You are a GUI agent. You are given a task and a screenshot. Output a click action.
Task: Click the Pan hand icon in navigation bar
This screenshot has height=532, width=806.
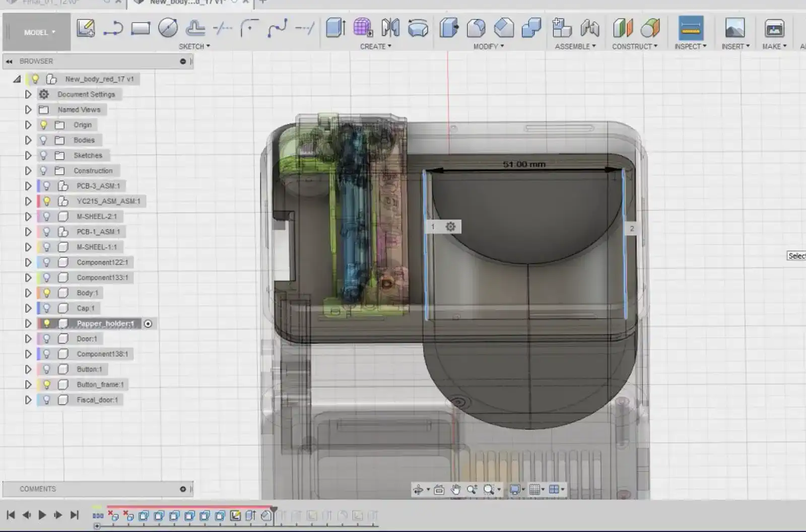click(456, 489)
